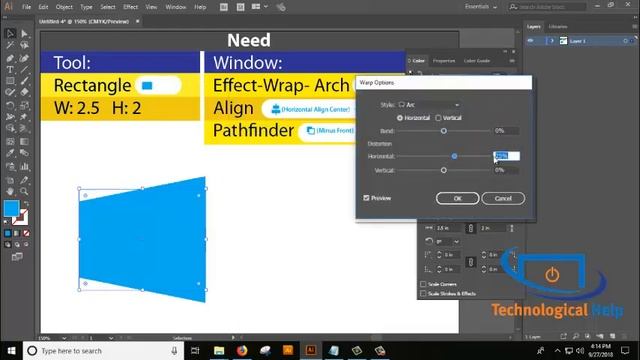The width and height of the screenshot is (640, 360).
Task: Choose the Lasso tool
Action: [24, 45]
